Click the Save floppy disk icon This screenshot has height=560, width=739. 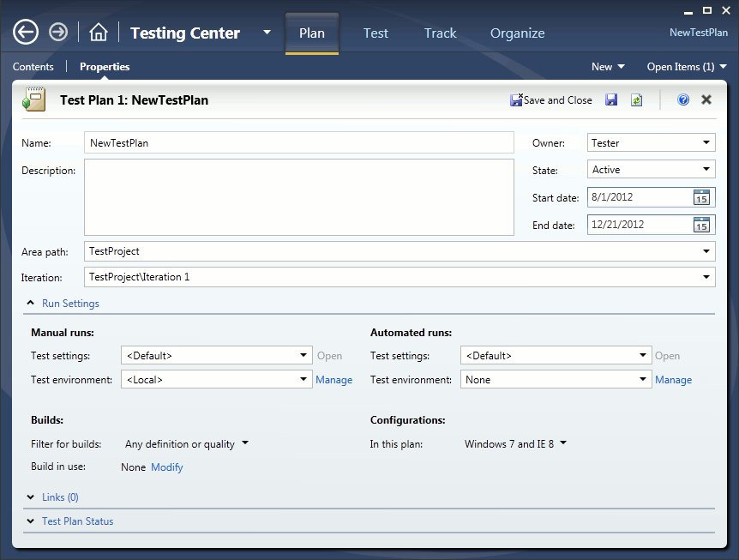coord(611,100)
